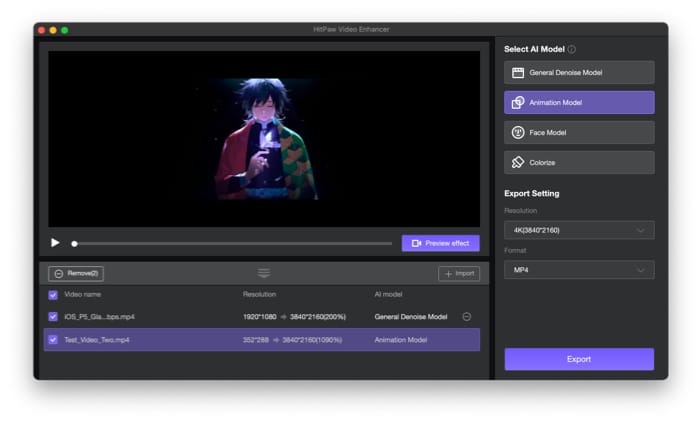This screenshot has width=700, height=423.
Task: Pick the Colorize model option
Action: (x=579, y=162)
